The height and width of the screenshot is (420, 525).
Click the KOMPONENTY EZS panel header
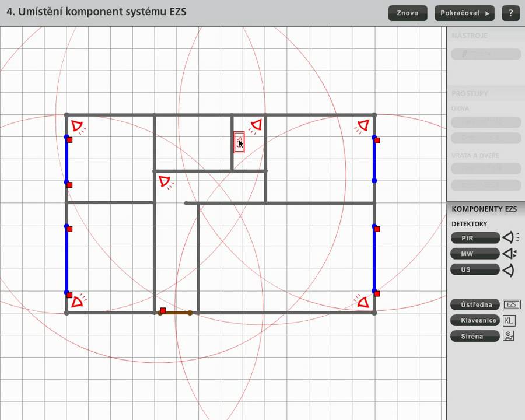(484, 209)
